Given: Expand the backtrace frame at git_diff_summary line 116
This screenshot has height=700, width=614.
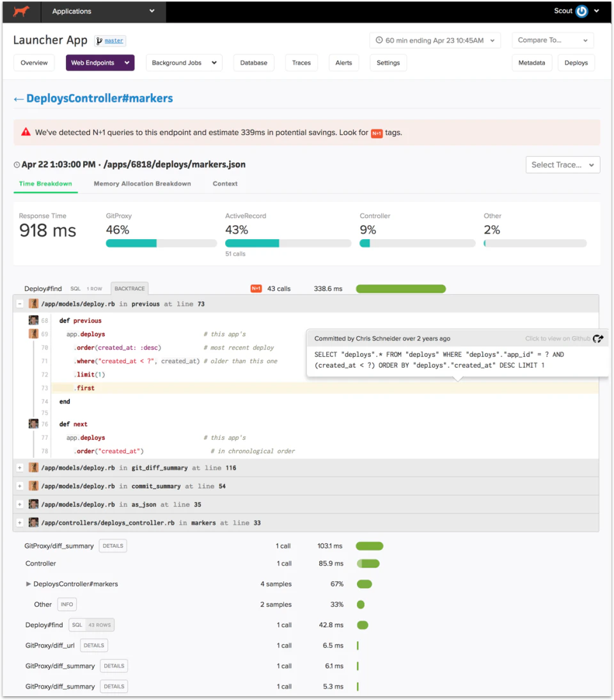Looking at the screenshot, I should [x=19, y=467].
